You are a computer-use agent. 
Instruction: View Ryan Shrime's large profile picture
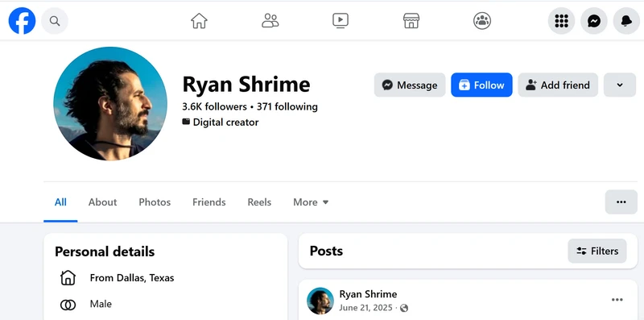[x=110, y=104]
